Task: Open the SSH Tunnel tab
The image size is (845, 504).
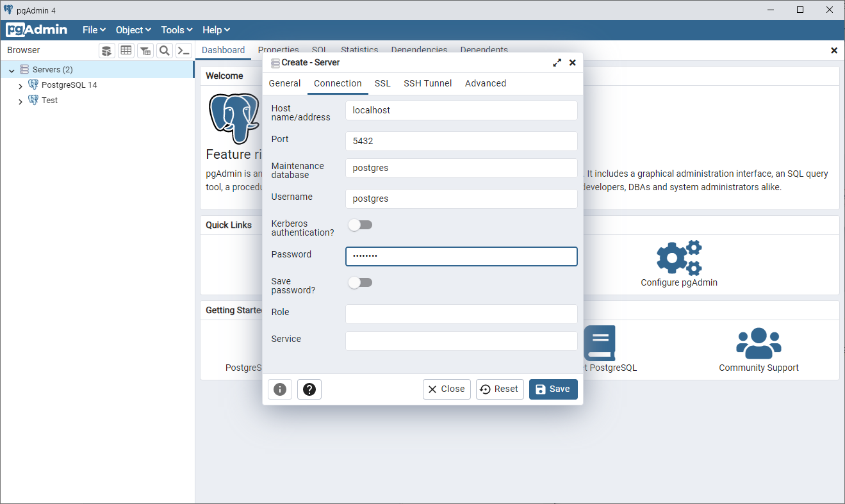Action: click(x=427, y=83)
